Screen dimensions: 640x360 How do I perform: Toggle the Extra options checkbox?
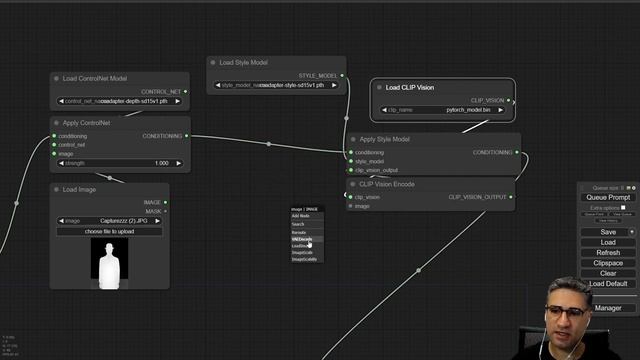click(623, 208)
